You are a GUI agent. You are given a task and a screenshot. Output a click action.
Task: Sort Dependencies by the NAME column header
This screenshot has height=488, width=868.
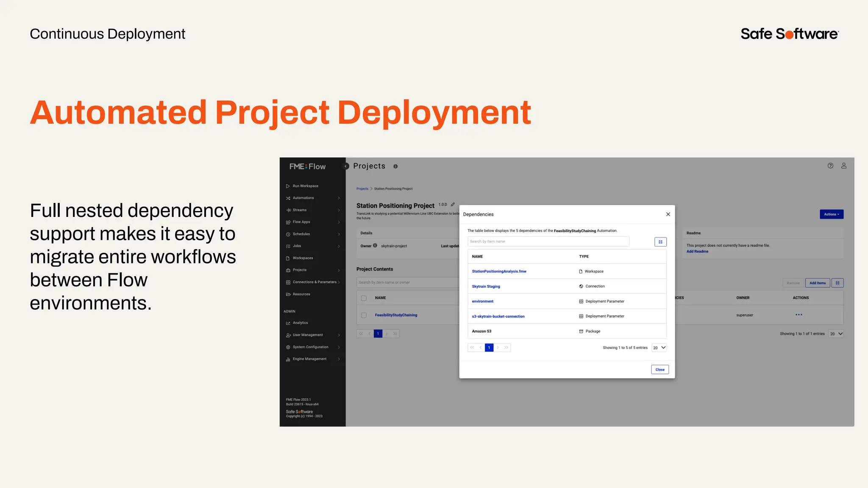coord(477,257)
